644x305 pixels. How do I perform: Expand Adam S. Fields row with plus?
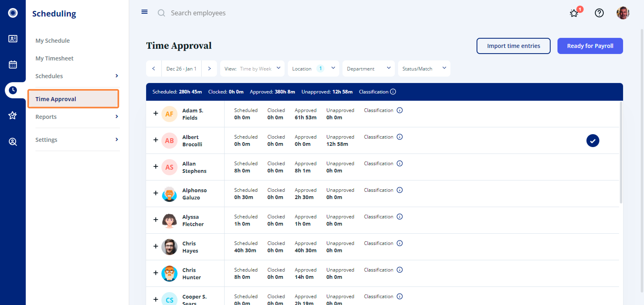pyautogui.click(x=156, y=113)
